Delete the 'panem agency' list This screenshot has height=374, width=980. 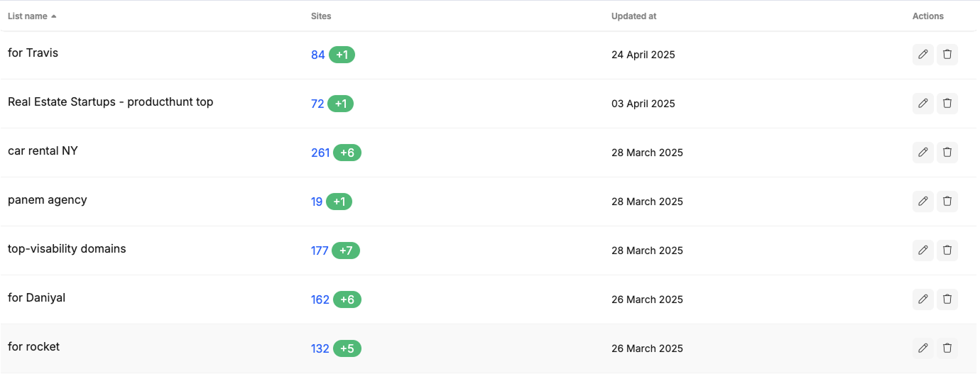click(947, 202)
